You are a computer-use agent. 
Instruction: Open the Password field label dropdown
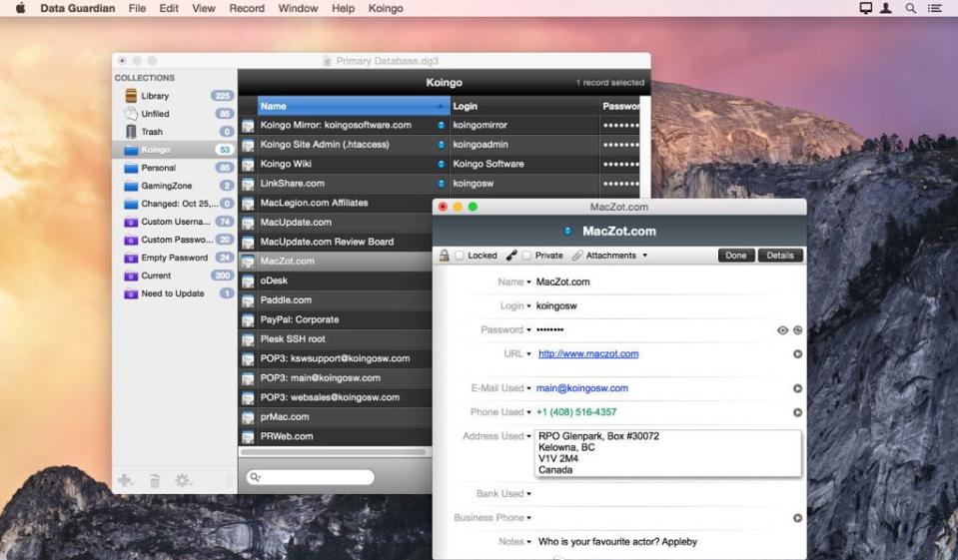(528, 330)
